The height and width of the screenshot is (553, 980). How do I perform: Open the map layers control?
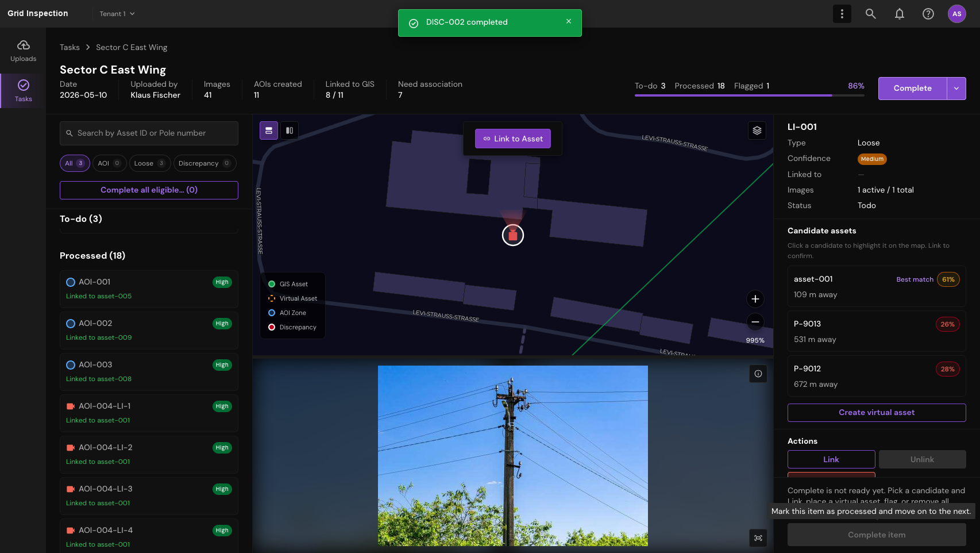757,130
